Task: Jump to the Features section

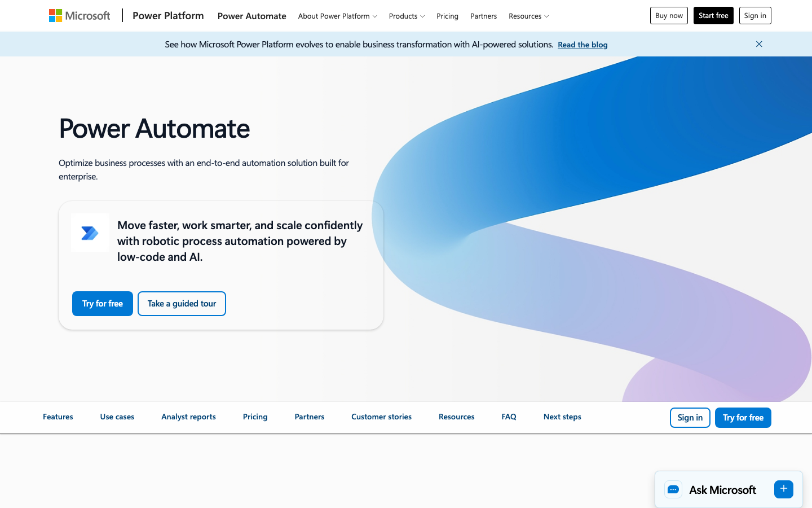Action: coord(58,417)
